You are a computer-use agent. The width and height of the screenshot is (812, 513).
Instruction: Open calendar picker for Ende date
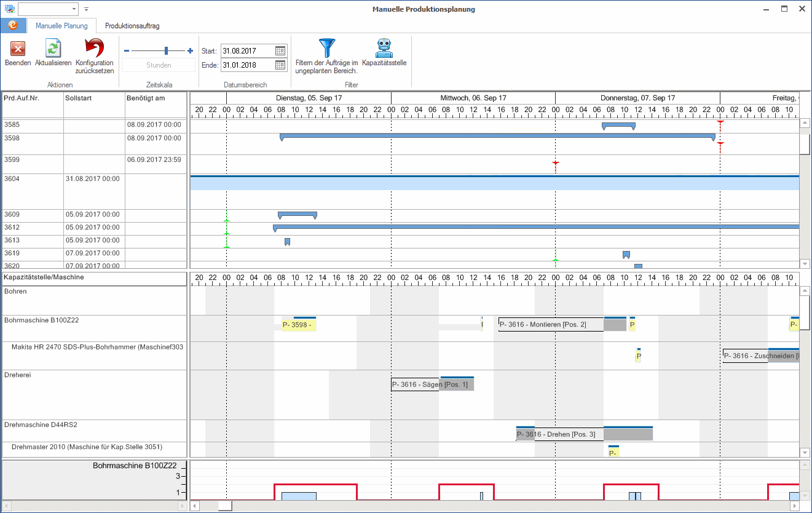coord(280,65)
